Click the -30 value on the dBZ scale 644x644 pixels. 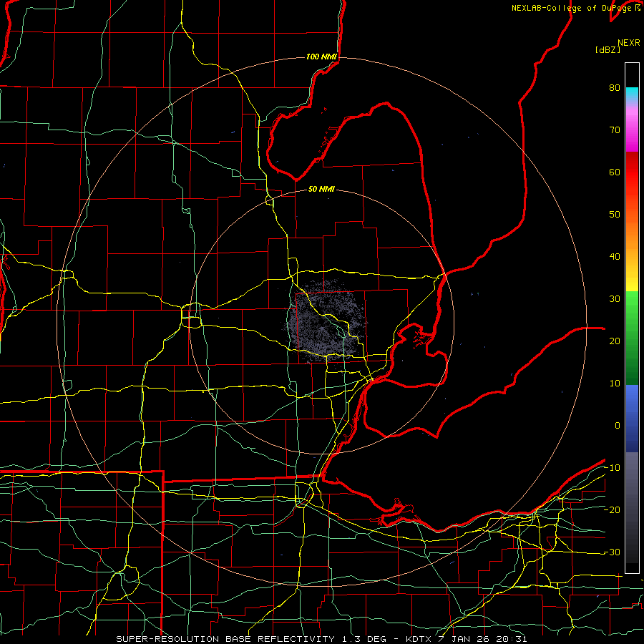tap(612, 552)
